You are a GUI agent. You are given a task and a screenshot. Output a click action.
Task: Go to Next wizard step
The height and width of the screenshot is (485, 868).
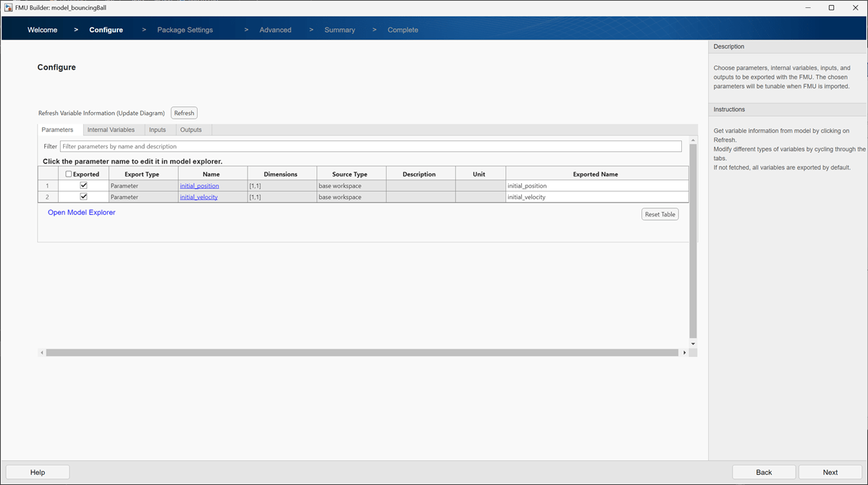[830, 472]
